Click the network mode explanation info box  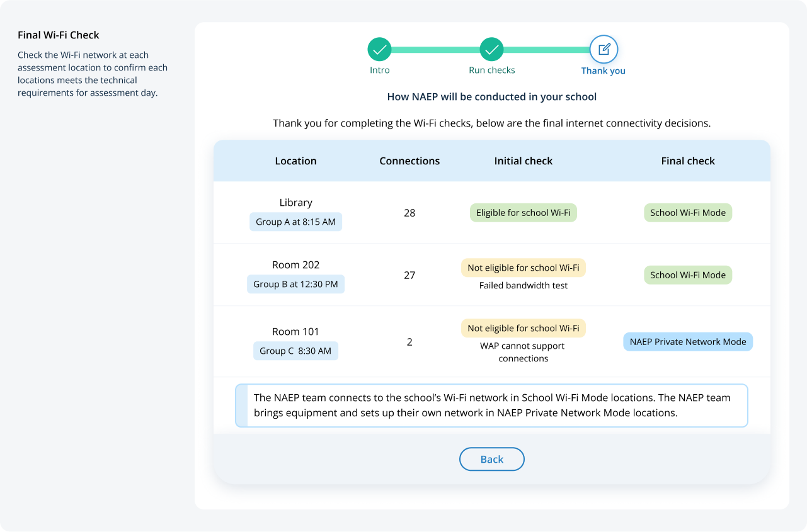[x=491, y=406]
